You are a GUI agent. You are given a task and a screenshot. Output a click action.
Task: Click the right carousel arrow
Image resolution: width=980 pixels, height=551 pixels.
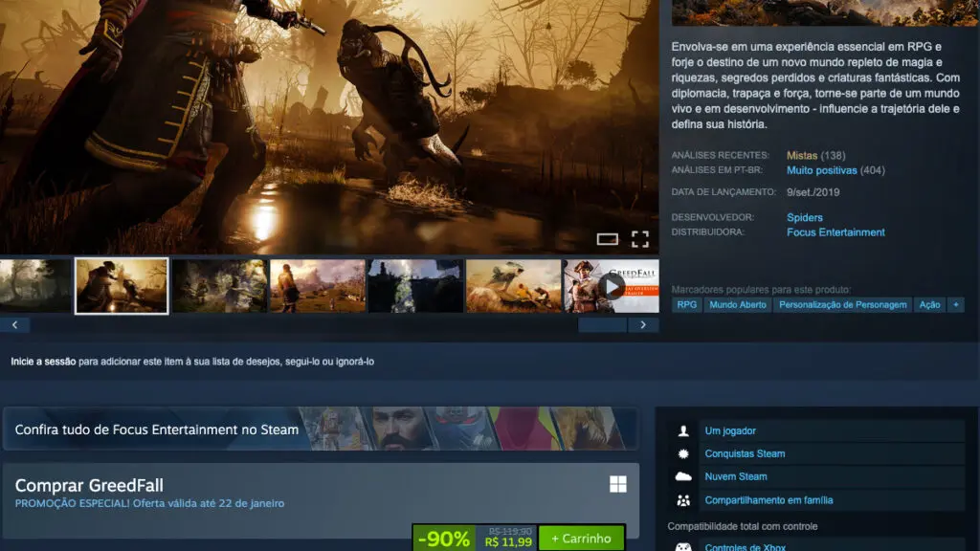tap(643, 324)
